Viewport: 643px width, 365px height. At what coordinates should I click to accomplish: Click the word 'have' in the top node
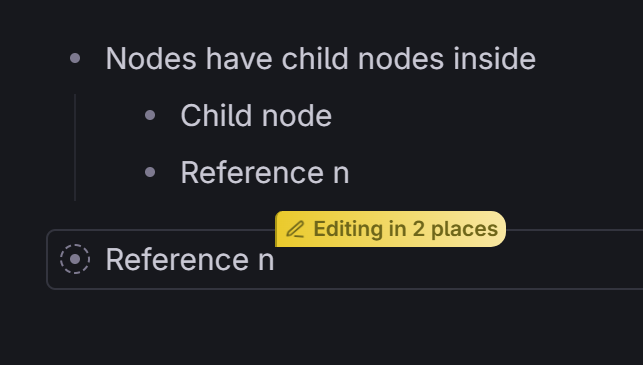(x=239, y=59)
